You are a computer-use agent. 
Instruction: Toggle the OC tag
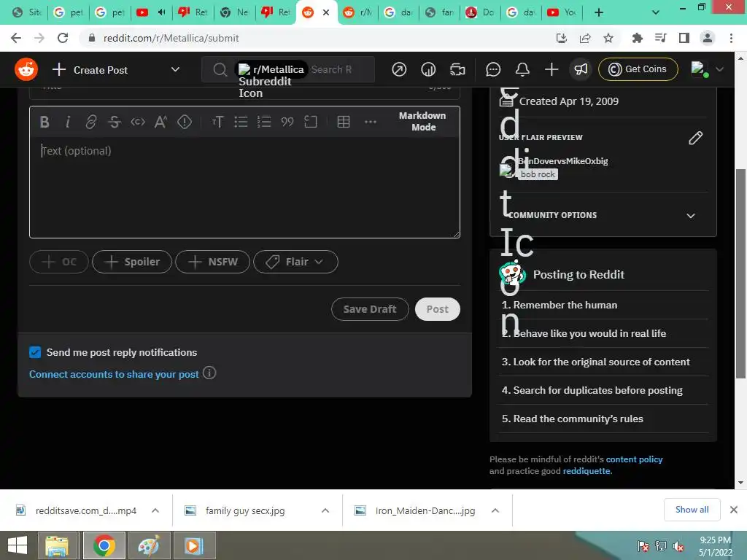coord(59,262)
